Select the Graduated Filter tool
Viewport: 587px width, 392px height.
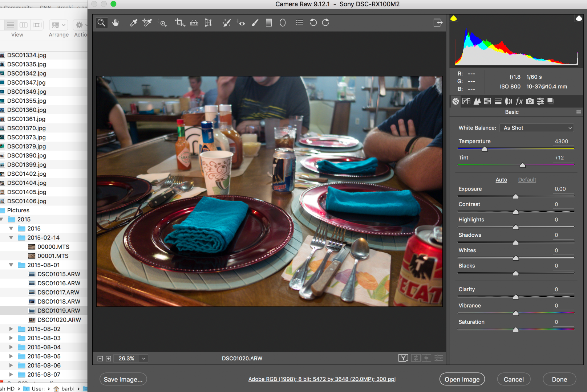269,23
